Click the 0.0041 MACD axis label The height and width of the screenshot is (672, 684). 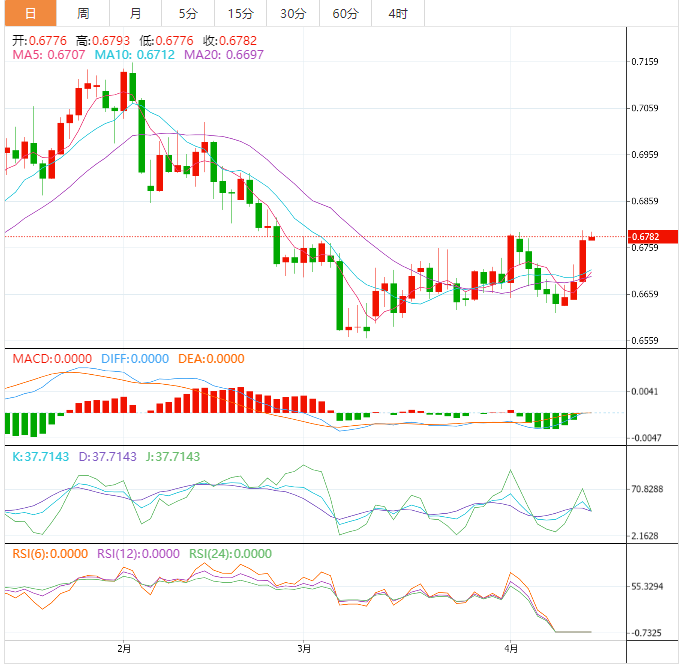tap(645, 391)
